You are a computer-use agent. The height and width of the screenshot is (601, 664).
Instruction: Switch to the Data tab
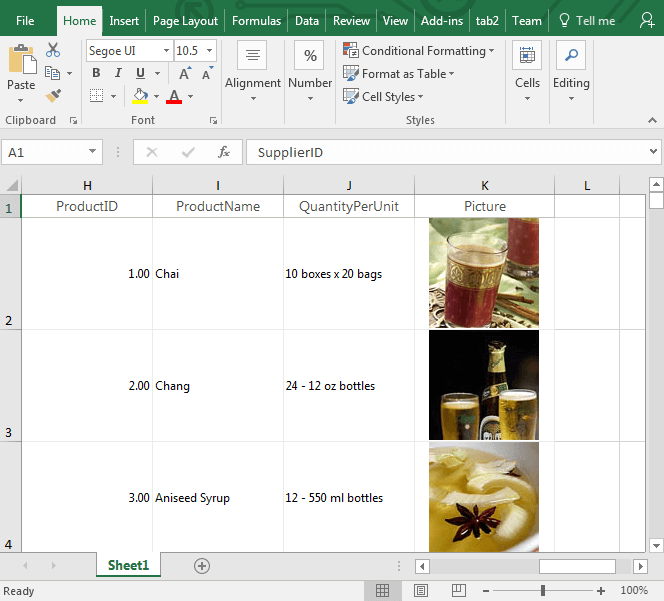[x=307, y=21]
